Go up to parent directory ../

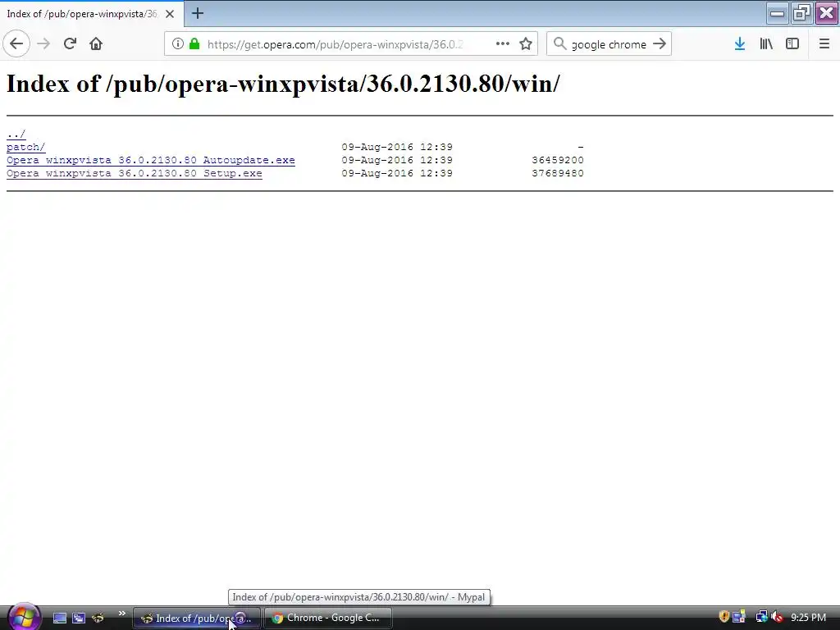[x=16, y=134]
